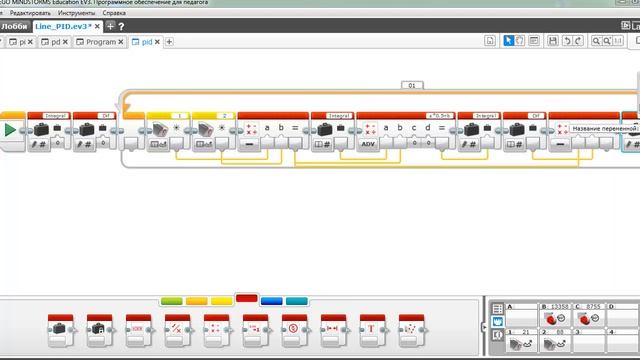Reset zoom to 1:1
The height and width of the screenshot is (360, 640).
click(618, 41)
